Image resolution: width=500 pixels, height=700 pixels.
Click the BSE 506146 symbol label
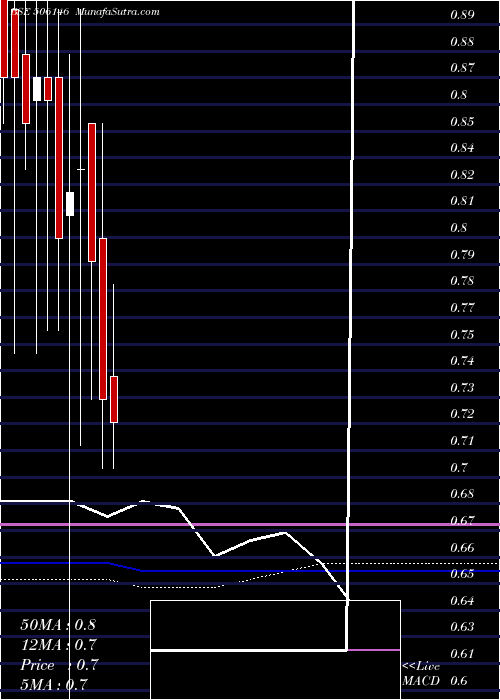click(x=39, y=12)
